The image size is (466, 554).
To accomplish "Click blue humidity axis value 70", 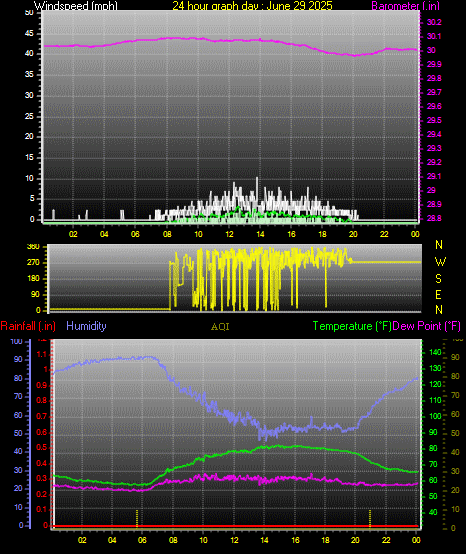I will click(18, 396).
